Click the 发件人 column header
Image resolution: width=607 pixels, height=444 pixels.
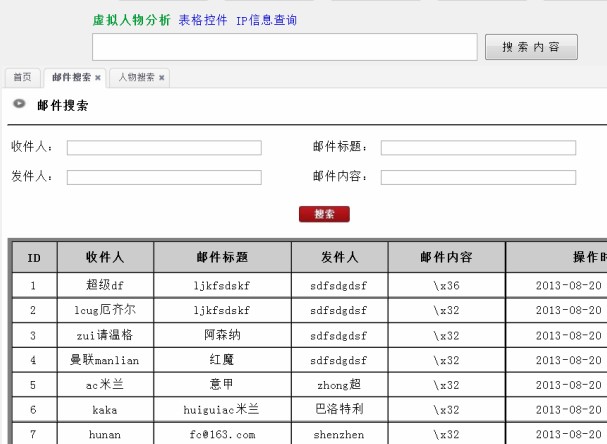(340, 257)
